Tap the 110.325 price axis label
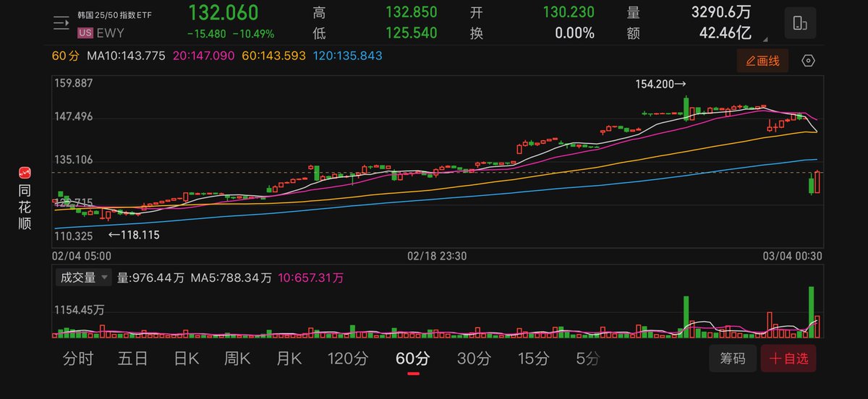868x399 pixels. point(73,236)
